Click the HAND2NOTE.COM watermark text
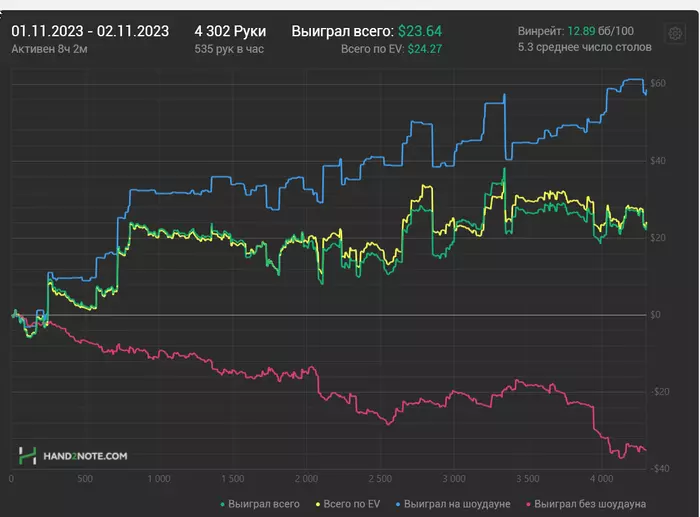This screenshot has width=700, height=517. 85,457
